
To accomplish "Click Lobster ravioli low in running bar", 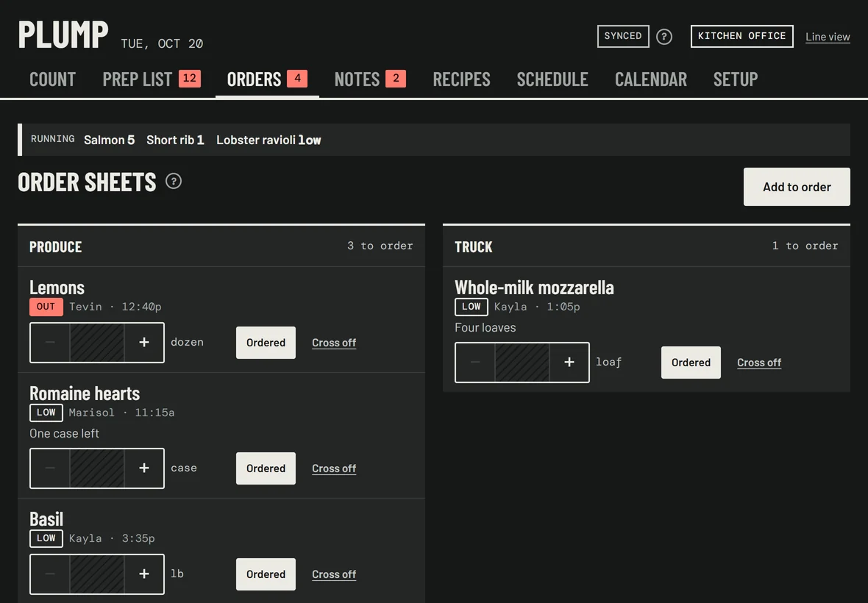I will (x=268, y=140).
